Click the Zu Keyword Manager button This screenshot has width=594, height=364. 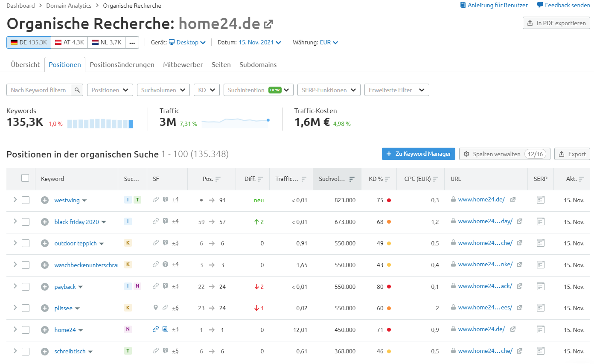[x=419, y=154]
